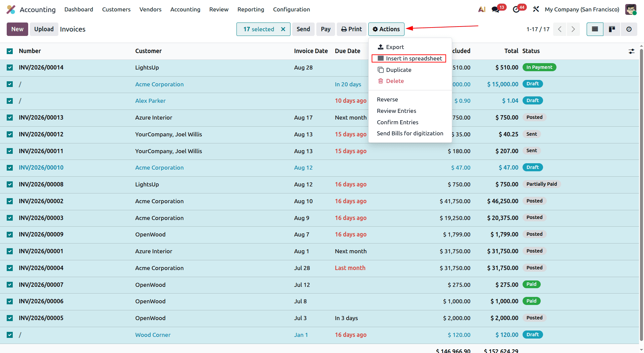Open the chat messages icon with 13 badge

(x=495, y=9)
